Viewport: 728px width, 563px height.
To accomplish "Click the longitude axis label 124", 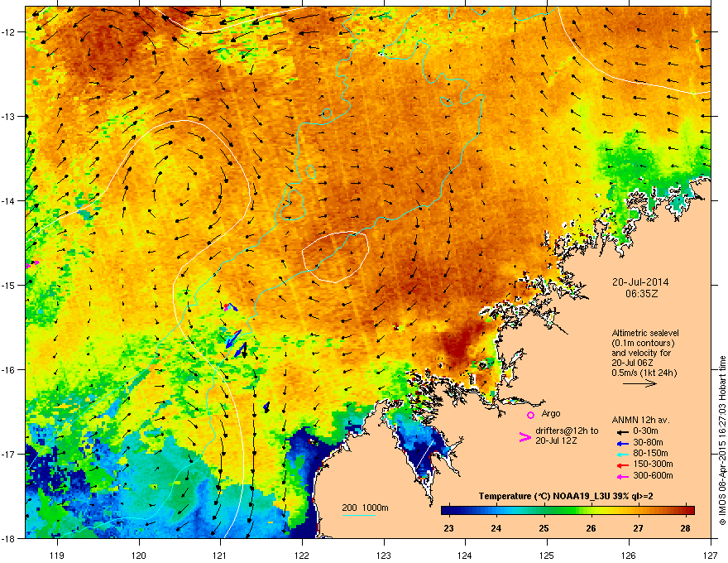I will click(465, 555).
